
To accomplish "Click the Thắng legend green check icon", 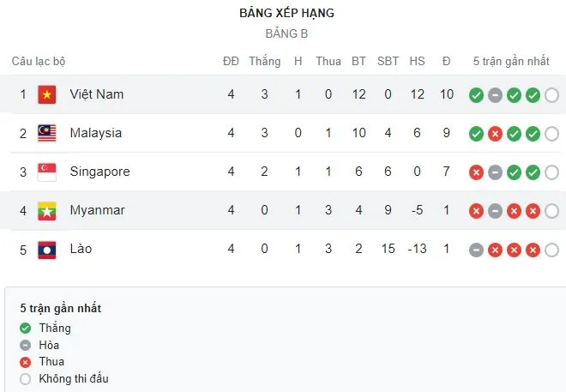I will tap(27, 328).
